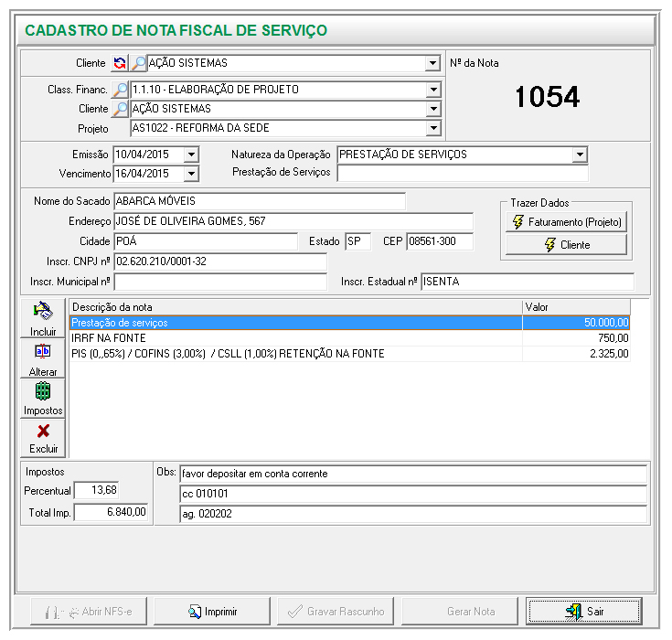Open the Impostos tax grid button
The height and width of the screenshot is (640, 672).
click(43, 399)
